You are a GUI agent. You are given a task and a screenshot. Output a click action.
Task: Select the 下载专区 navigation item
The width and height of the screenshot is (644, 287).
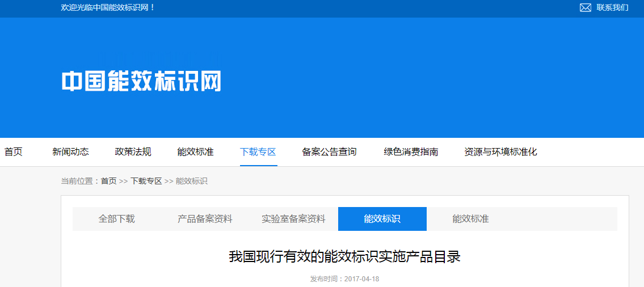(258, 152)
